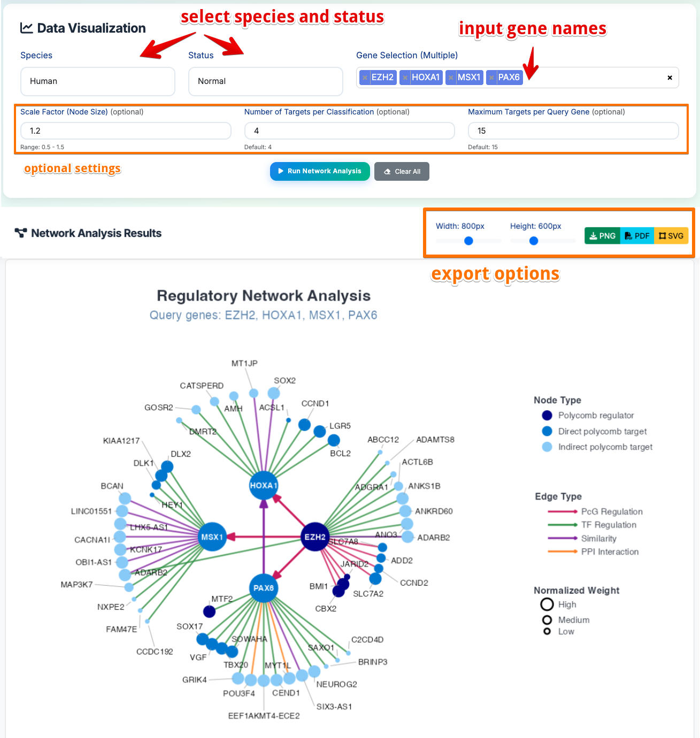Screen dimensions: 700x738
Task: Click the Data Visualization chart icon
Action: [26, 27]
